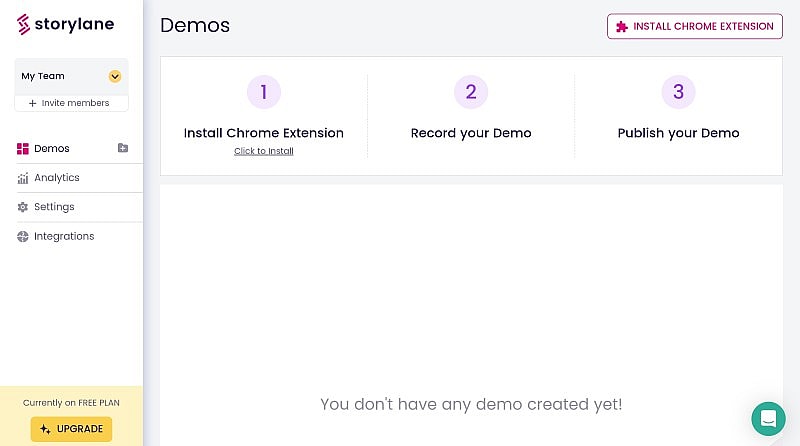Click the puzzle piece extension icon

tap(622, 27)
